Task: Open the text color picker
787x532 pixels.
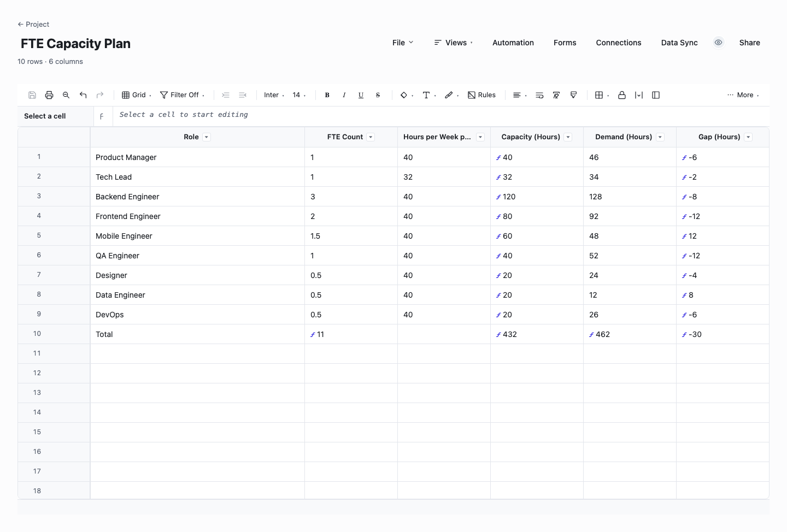Action: [429, 95]
